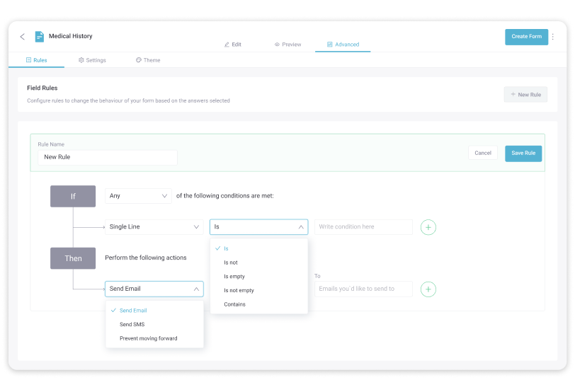575x392 pixels.
Task: Click the Cancel button
Action: point(483,153)
